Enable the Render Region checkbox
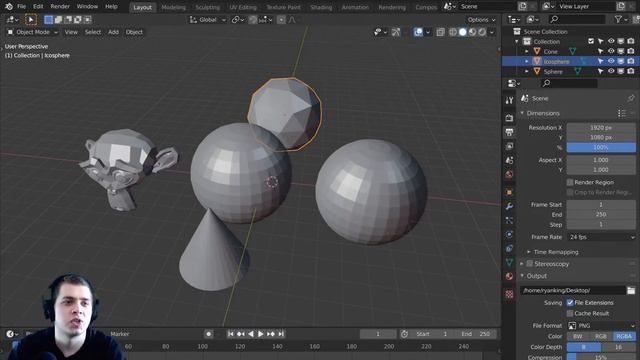 (570, 182)
